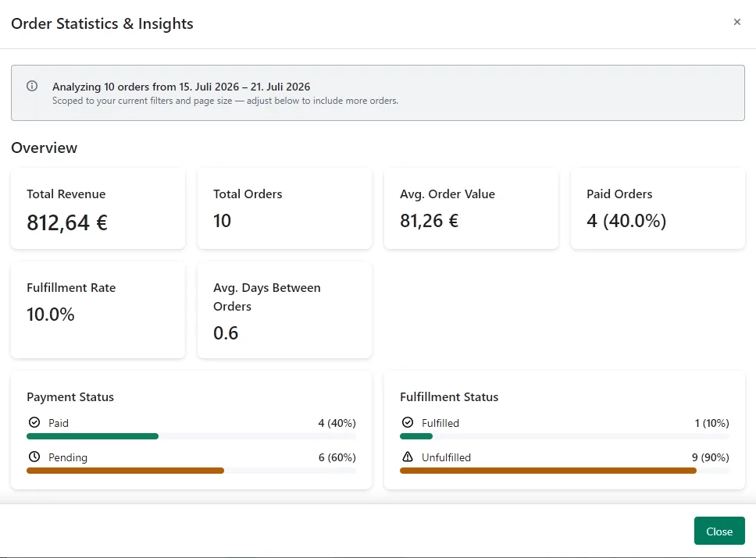Viewport: 756px width, 558px height.
Task: Click the Order Statistics & Insights title
Action: pyautogui.click(x=102, y=23)
